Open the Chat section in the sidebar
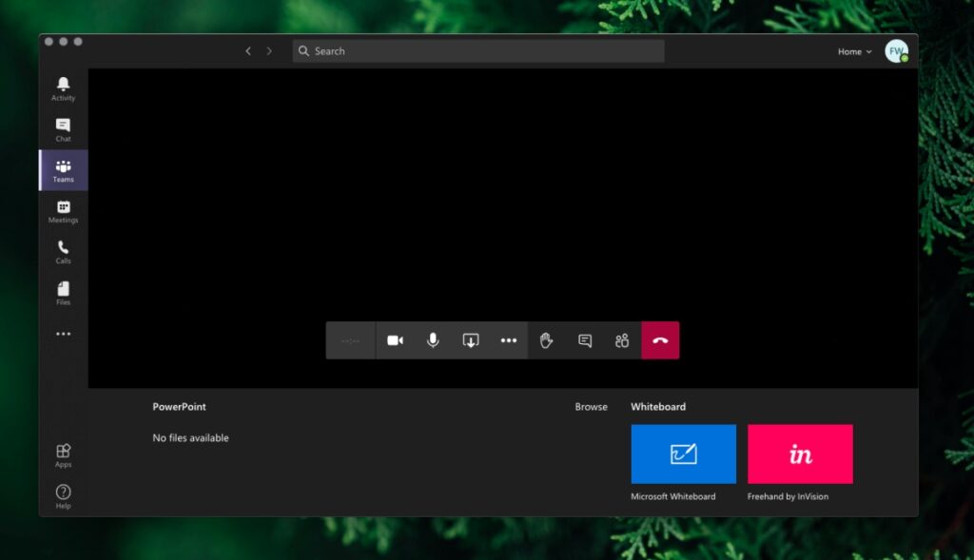Viewport: 974px width, 560px height. [x=63, y=129]
